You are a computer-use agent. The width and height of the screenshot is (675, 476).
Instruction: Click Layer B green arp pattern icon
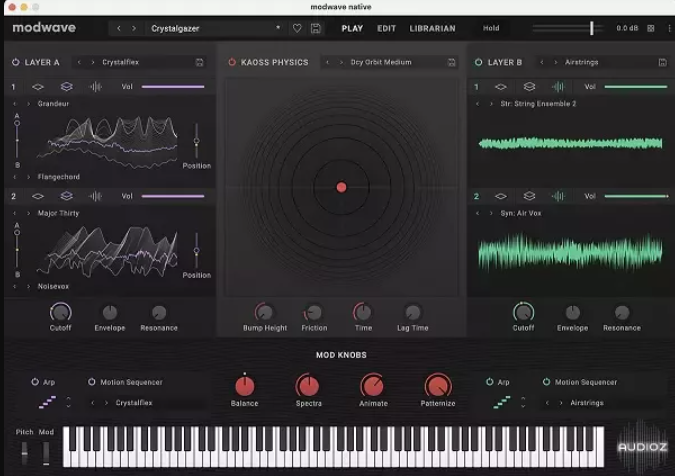pos(502,402)
